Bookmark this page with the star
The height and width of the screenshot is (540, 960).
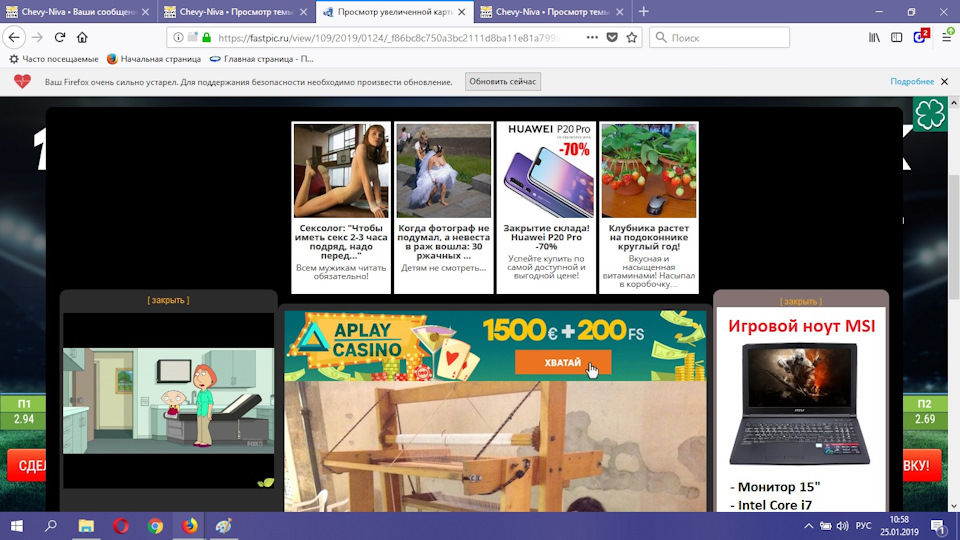(x=632, y=37)
